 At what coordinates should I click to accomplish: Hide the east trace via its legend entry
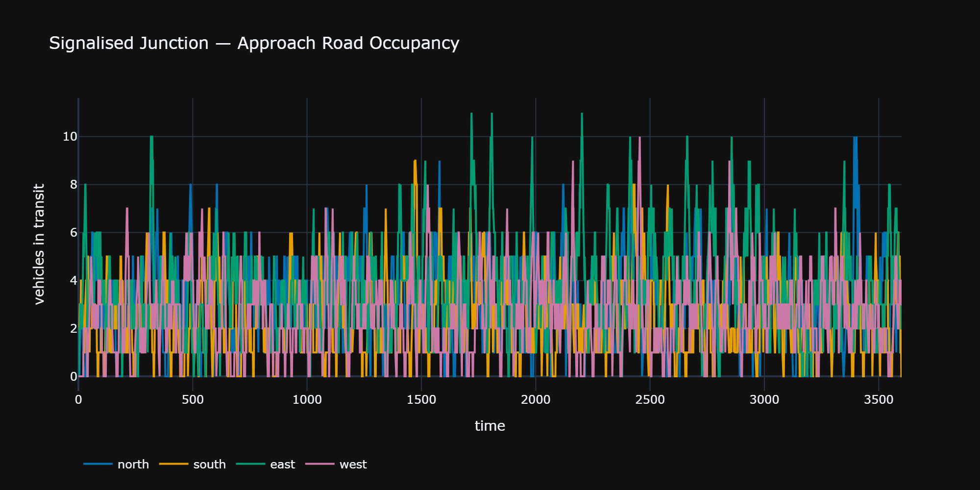[x=266, y=464]
